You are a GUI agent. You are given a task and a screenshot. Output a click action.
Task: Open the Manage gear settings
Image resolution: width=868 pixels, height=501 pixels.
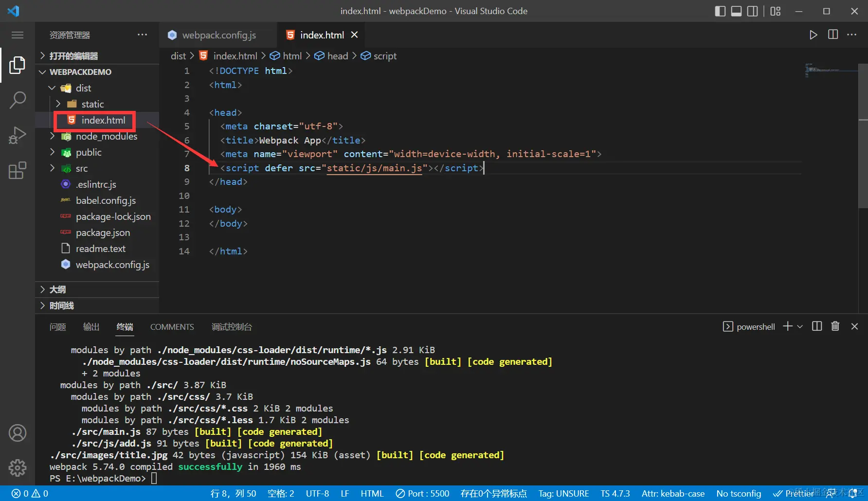click(x=18, y=467)
